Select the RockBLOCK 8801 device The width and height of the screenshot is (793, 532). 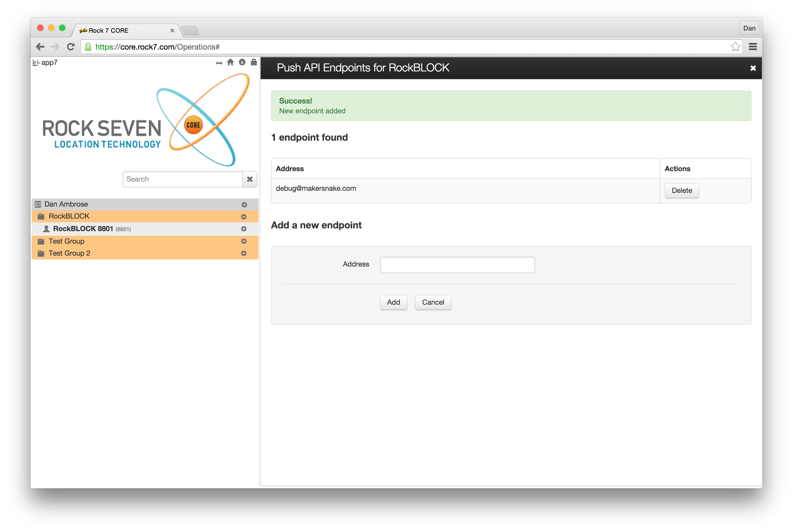[145, 229]
